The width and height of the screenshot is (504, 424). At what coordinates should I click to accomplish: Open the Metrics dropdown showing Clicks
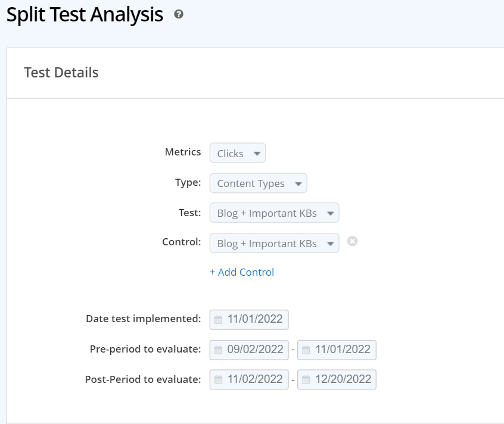pyautogui.click(x=237, y=153)
